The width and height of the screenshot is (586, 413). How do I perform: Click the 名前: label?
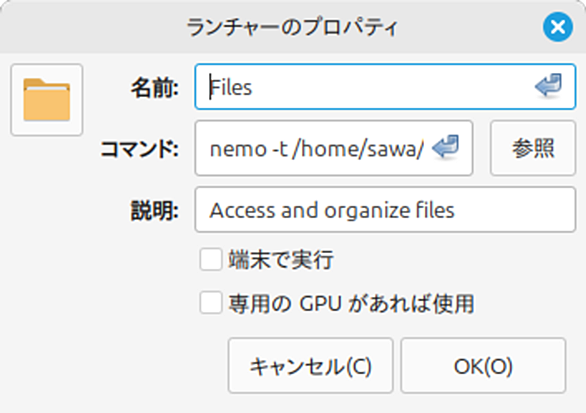pos(155,88)
